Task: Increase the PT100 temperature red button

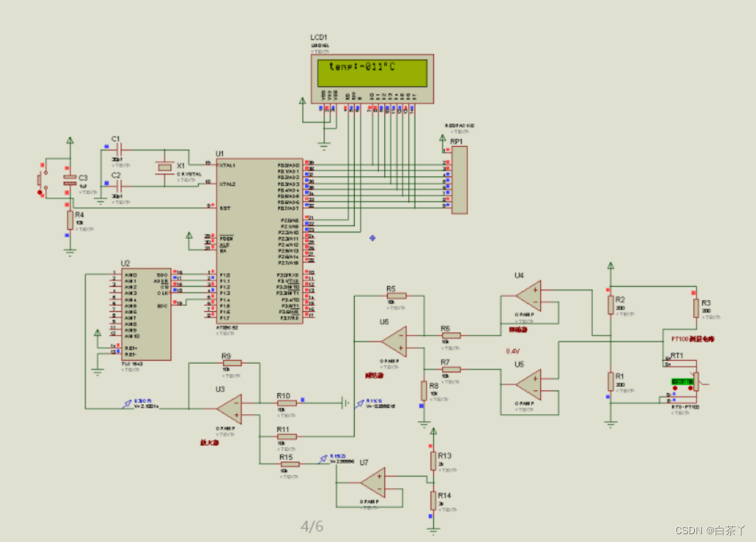Action: [x=690, y=388]
